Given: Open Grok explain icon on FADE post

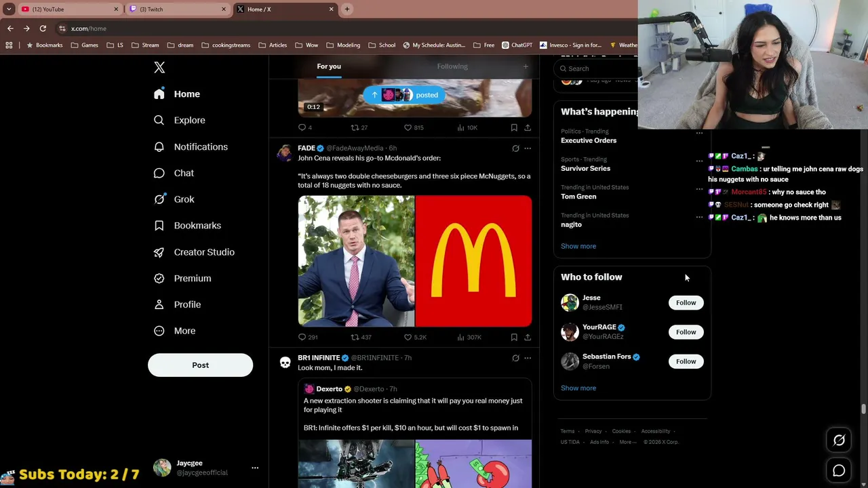Looking at the screenshot, I should pyautogui.click(x=515, y=148).
